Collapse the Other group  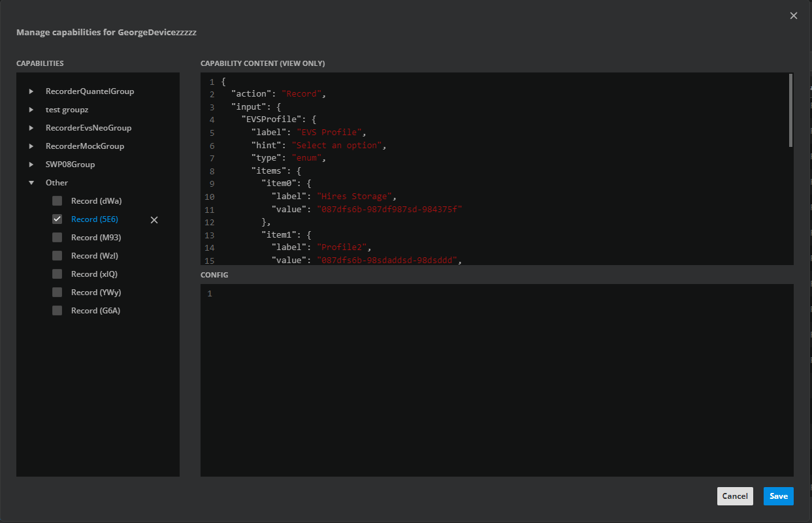tap(31, 183)
